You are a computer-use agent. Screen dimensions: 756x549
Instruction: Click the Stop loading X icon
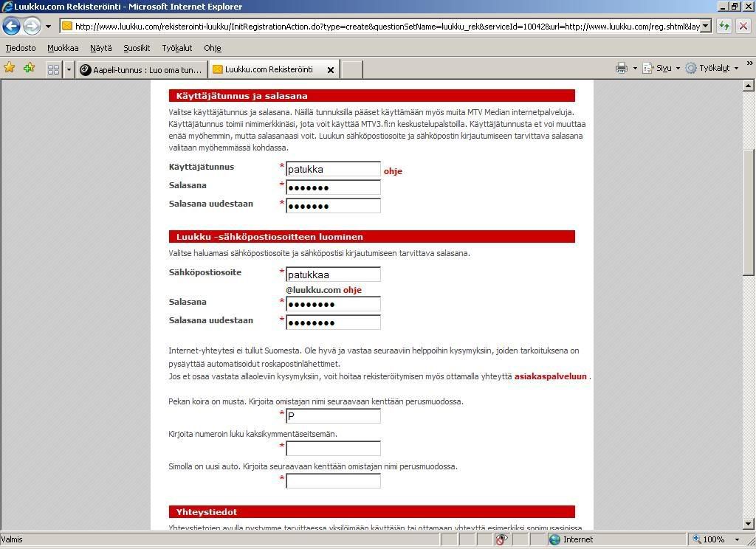pyautogui.click(x=743, y=26)
